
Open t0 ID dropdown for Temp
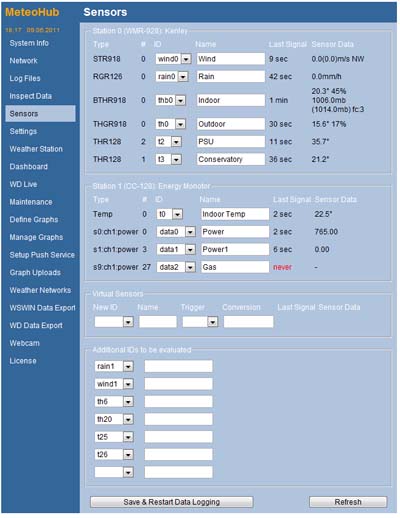click(x=170, y=214)
